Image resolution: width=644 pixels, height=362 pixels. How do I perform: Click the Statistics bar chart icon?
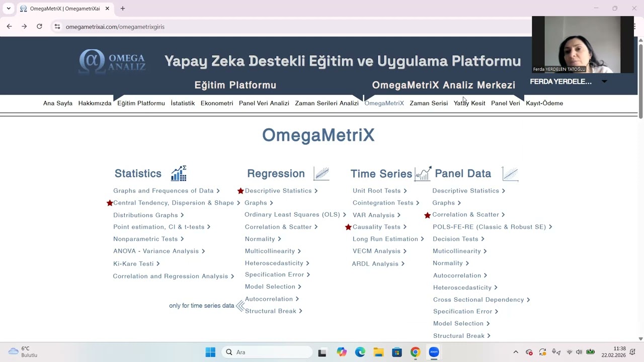click(179, 173)
